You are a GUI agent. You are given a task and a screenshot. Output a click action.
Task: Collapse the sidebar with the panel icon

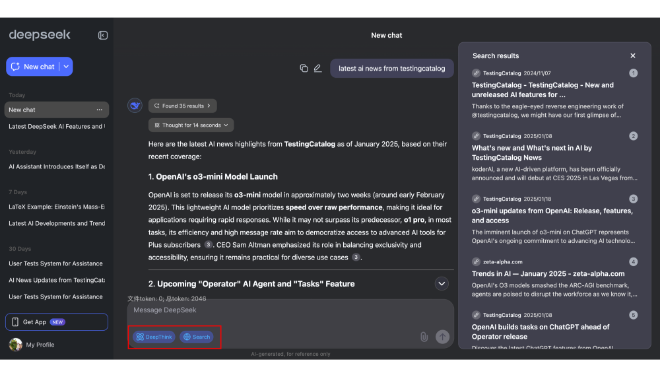(x=103, y=35)
